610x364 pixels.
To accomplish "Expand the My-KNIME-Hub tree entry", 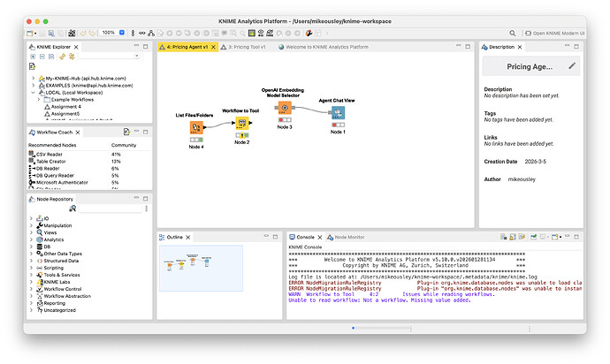I will (x=32, y=77).
